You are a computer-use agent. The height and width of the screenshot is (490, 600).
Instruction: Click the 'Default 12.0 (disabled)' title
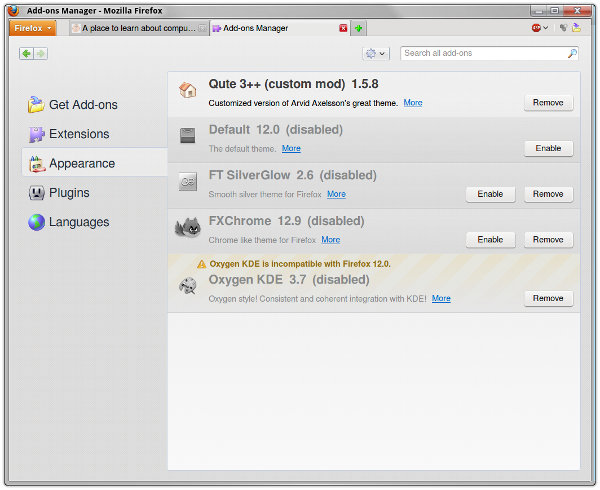pyautogui.click(x=276, y=130)
